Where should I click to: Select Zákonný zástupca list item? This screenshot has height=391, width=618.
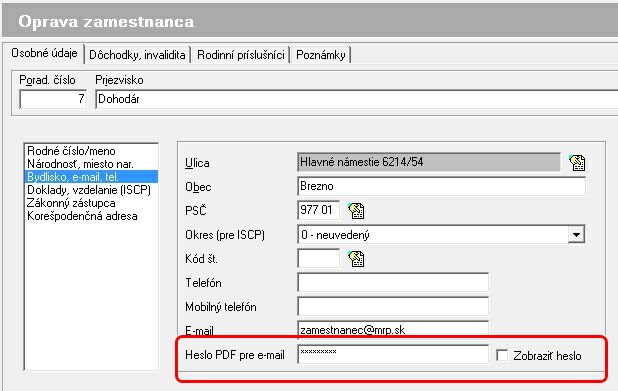91,203
